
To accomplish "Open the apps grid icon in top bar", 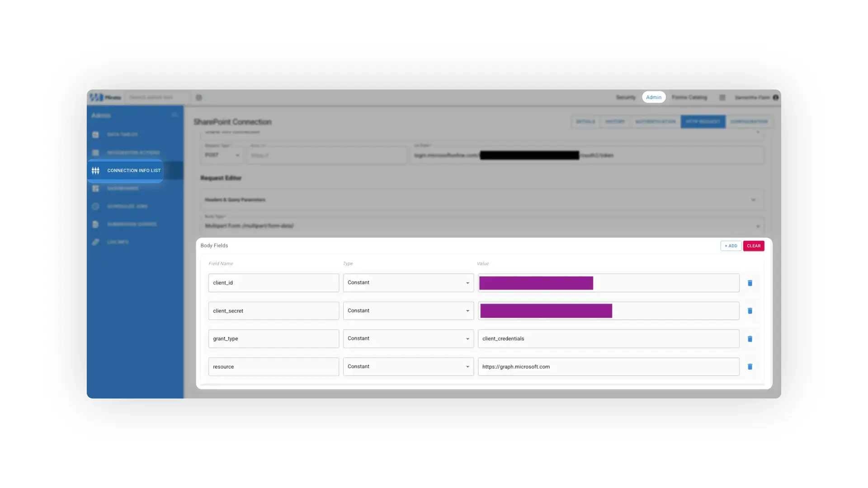I will pos(722,97).
